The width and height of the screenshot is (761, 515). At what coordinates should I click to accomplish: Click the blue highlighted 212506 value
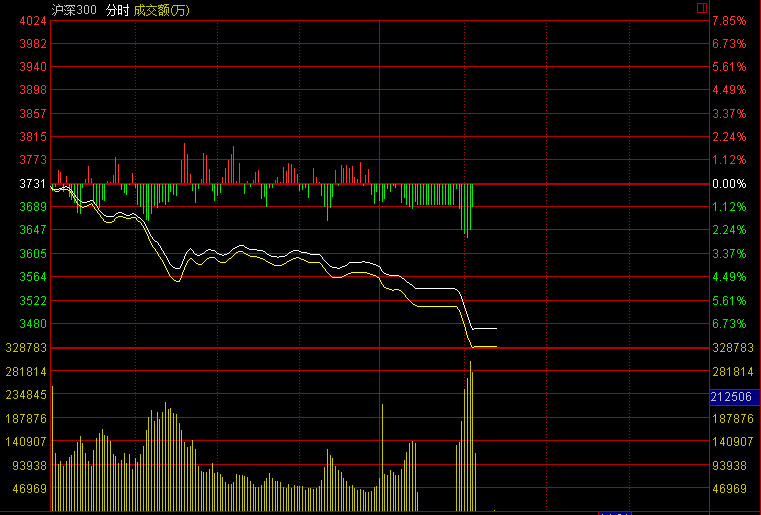(729, 397)
